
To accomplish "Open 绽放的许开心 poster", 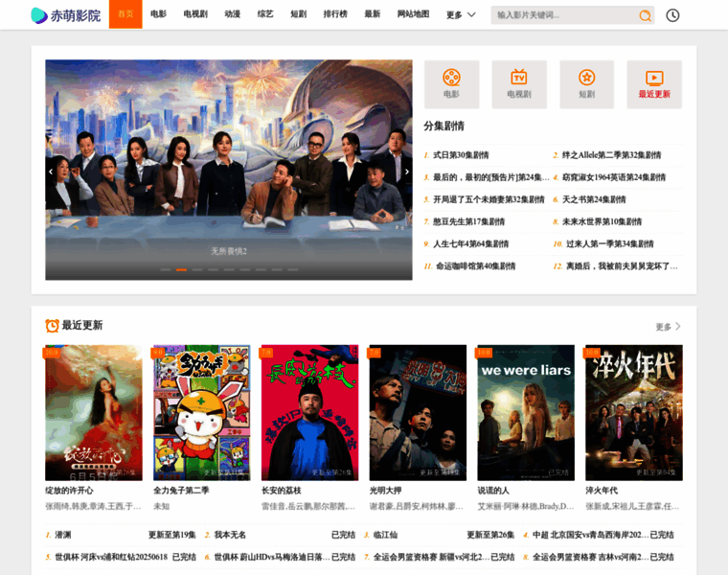I will click(94, 412).
